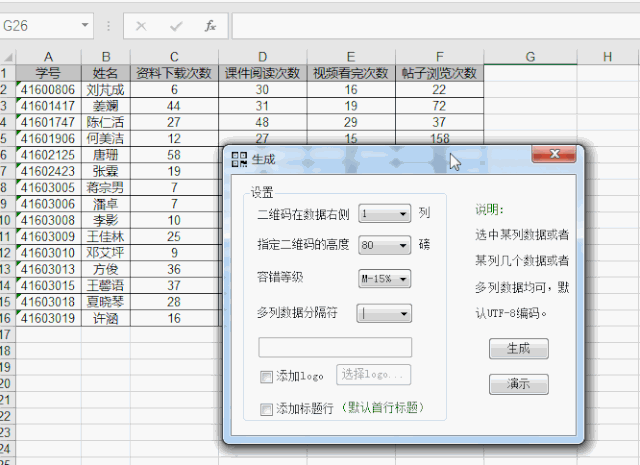Click the 课件阅读次数 header cell
640x465 pixels.
pos(262,73)
